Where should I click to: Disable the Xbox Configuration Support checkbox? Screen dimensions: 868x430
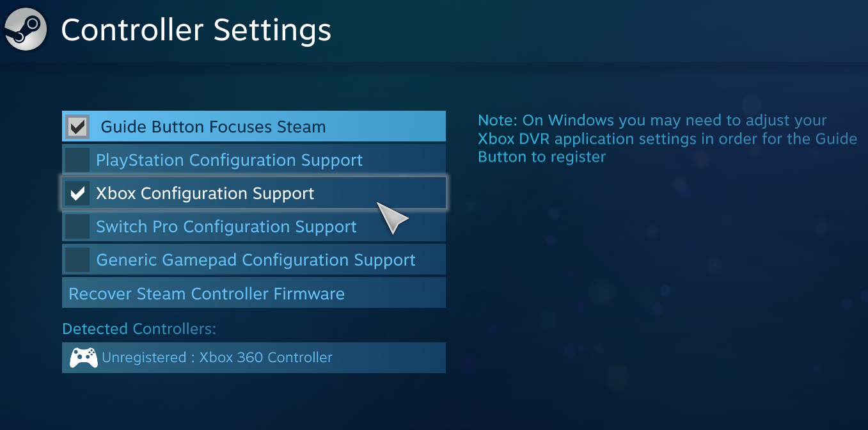(77, 193)
